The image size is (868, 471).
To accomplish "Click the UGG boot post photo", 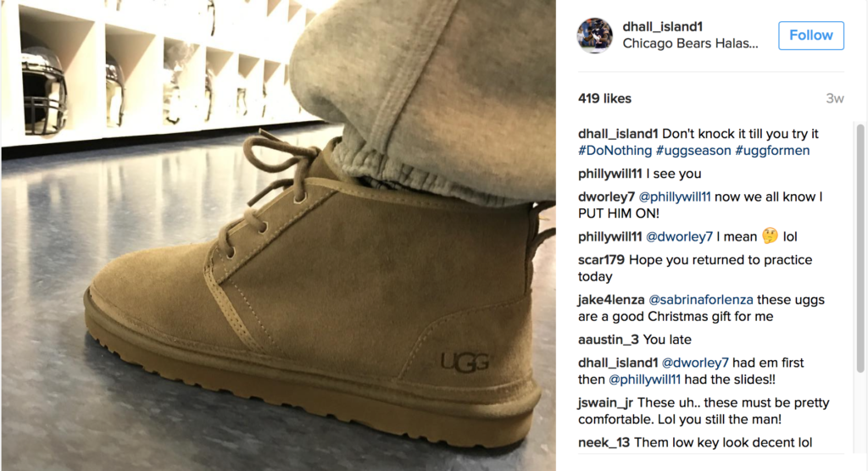I will tap(278, 235).
